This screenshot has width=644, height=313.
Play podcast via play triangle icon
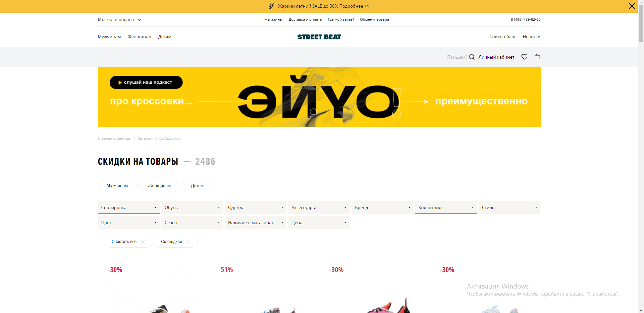coord(120,82)
